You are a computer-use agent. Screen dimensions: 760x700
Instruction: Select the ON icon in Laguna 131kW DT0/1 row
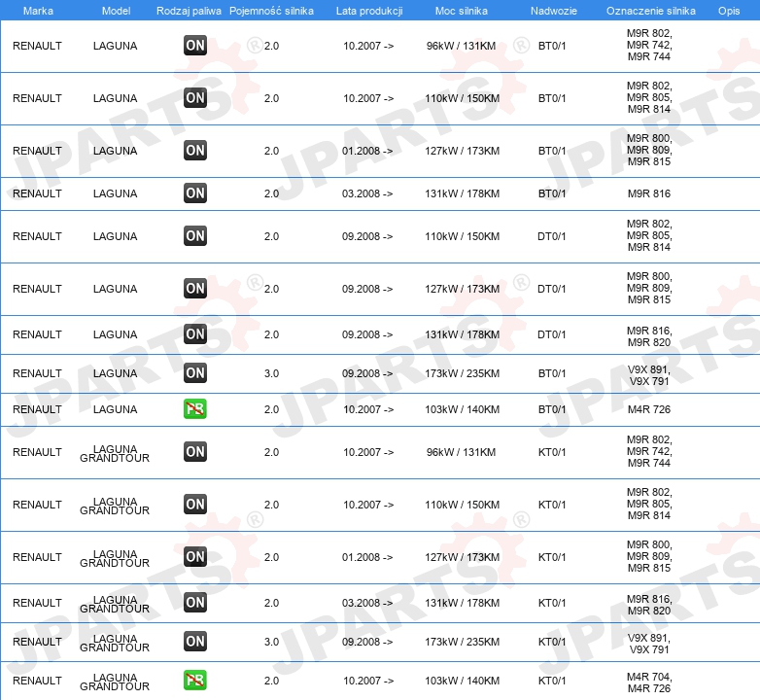(x=195, y=334)
